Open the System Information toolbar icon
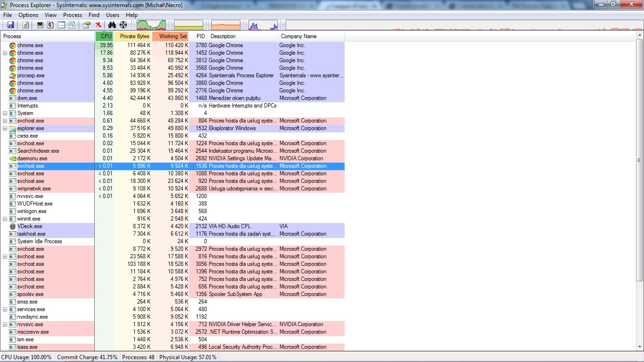644x362 pixels. pyautogui.click(x=40, y=25)
